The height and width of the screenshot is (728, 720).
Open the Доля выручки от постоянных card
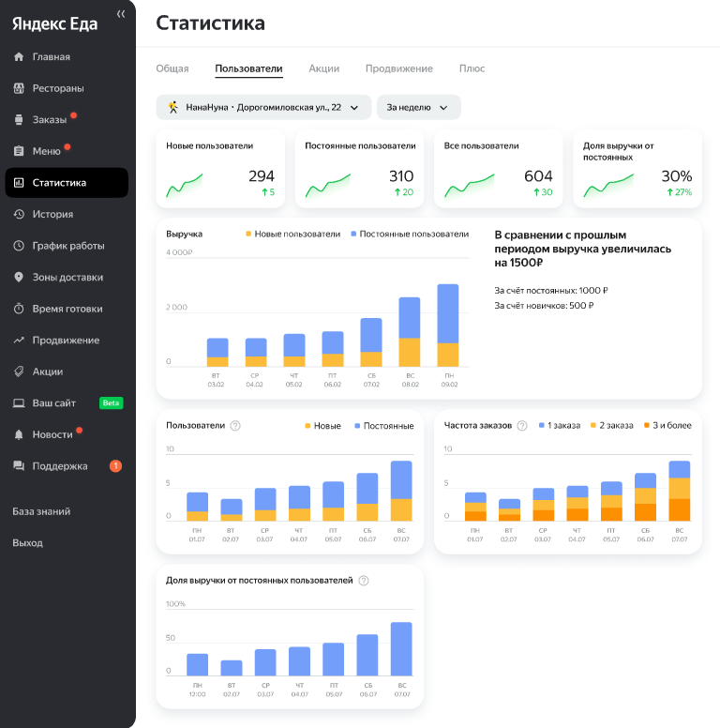click(637, 169)
